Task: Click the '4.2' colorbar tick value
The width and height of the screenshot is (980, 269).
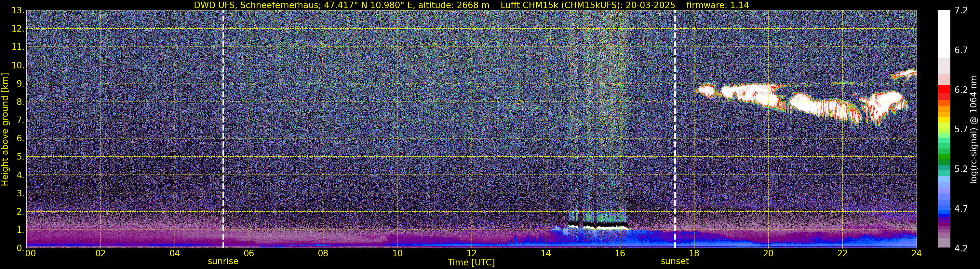Action: click(961, 248)
